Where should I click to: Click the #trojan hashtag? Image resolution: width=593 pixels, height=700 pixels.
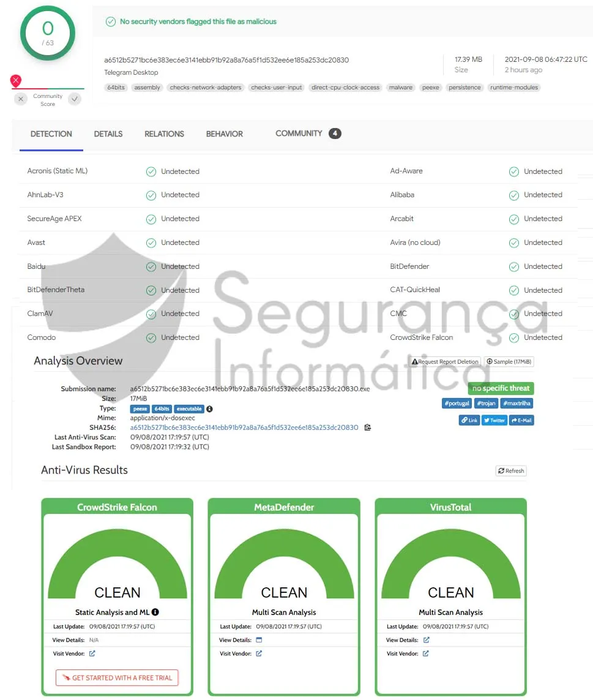click(x=486, y=403)
